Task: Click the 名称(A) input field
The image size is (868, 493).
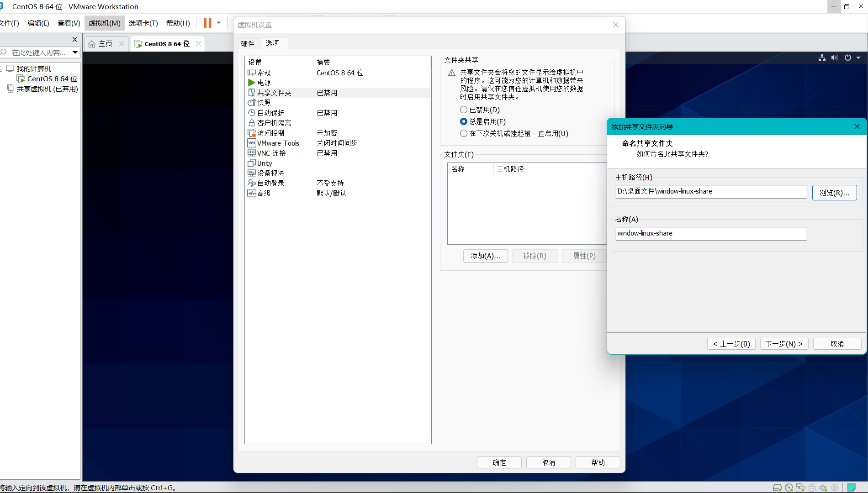Action: (x=711, y=233)
